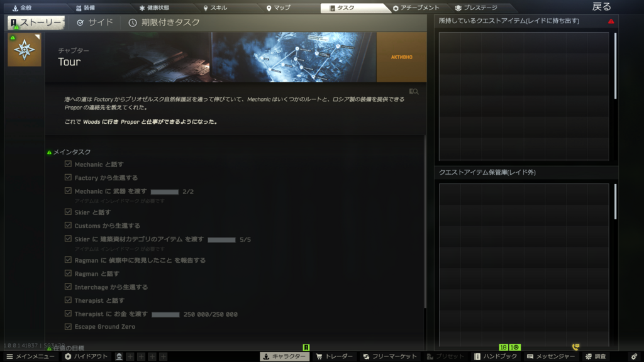Click the player avatar icon beside ハイドアウト

[x=119, y=356]
